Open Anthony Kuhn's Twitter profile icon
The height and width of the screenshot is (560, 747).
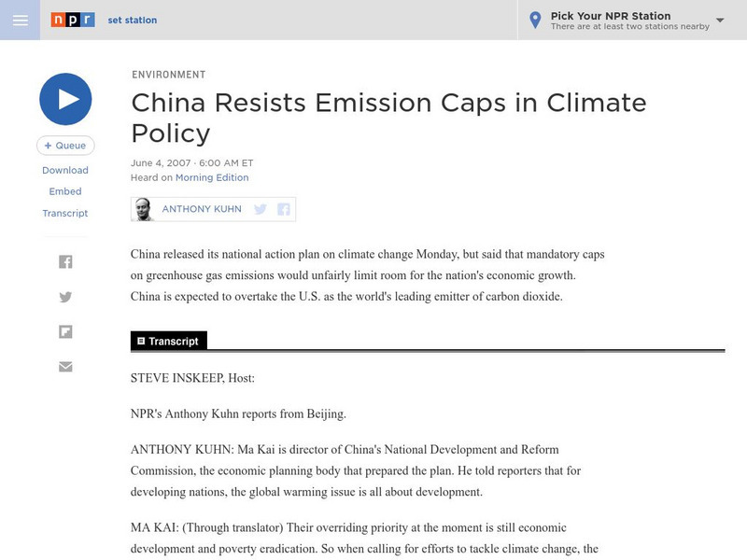[x=260, y=209]
